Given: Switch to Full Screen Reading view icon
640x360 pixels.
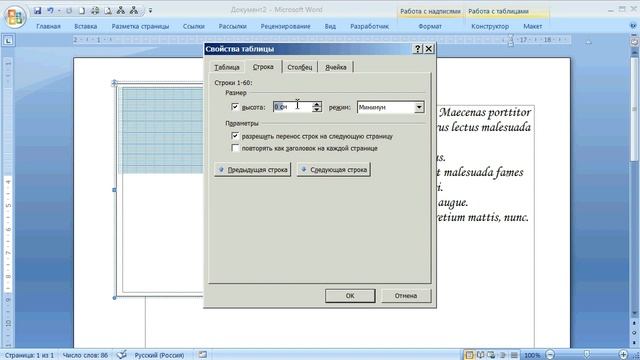Looking at the screenshot, I should pyautogui.click(x=480, y=355).
